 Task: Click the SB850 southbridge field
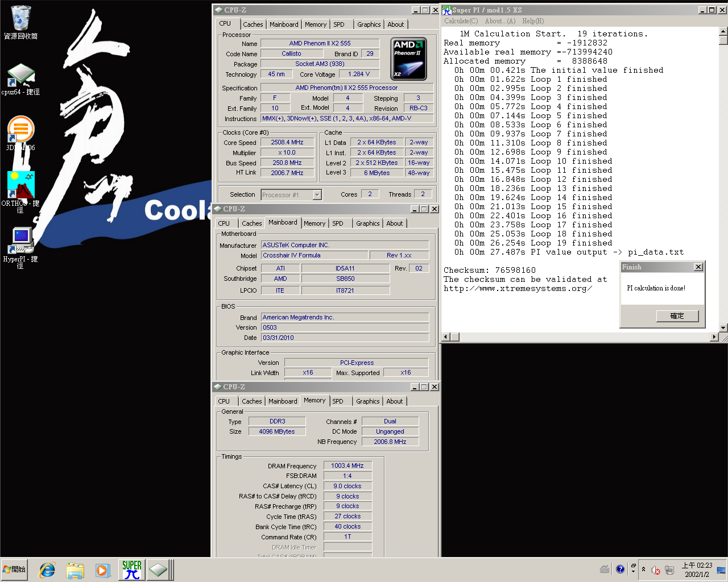(345, 278)
